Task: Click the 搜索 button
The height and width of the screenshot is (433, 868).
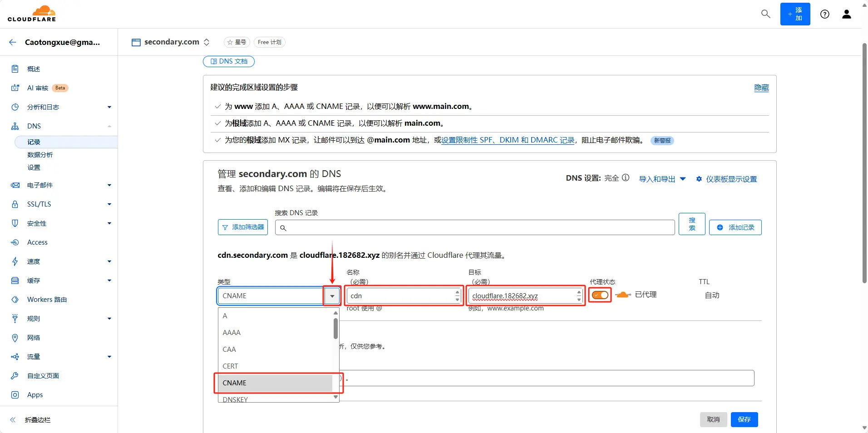Action: 692,224
